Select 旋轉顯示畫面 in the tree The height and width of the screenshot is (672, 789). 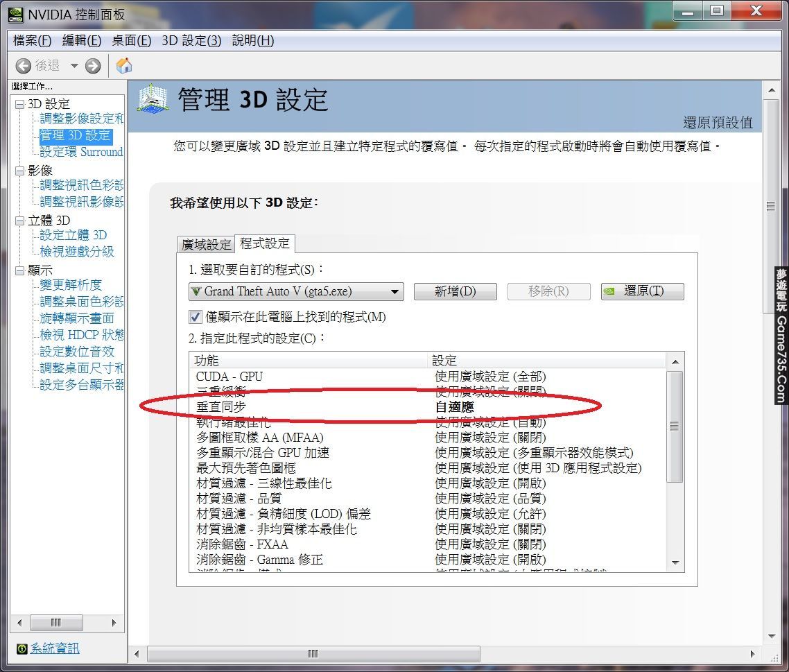click(76, 318)
